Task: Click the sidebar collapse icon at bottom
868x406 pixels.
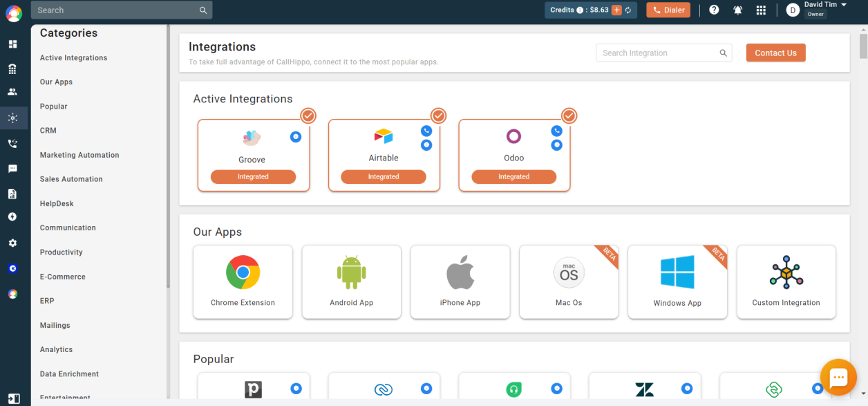Action: (x=14, y=398)
